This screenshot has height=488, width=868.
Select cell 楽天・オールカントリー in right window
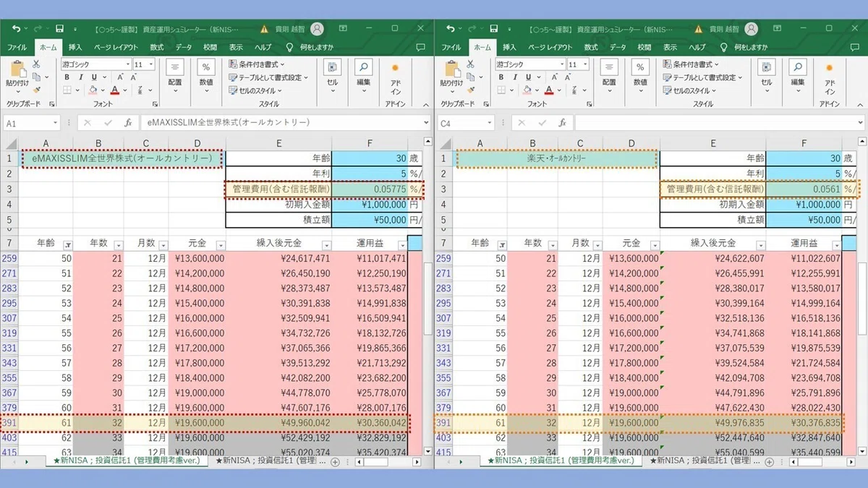[x=558, y=158]
